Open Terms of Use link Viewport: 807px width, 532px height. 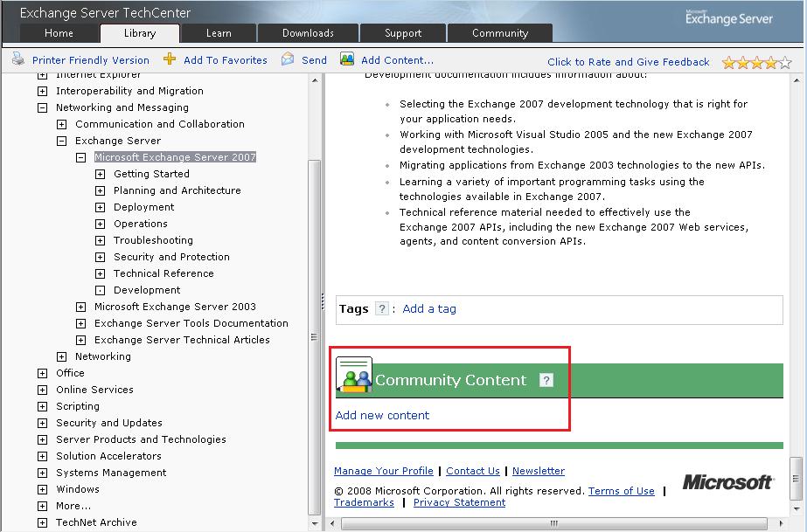[x=621, y=491]
